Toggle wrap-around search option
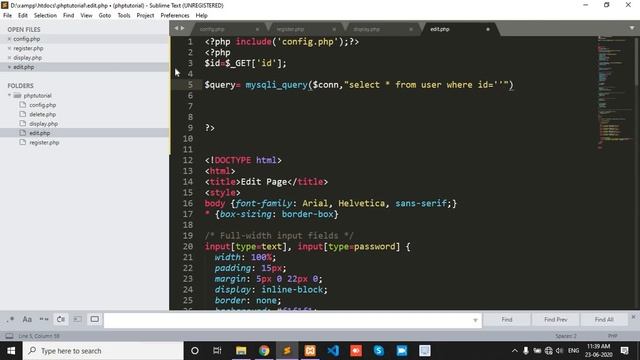The width and height of the screenshot is (640, 360). tap(61, 319)
